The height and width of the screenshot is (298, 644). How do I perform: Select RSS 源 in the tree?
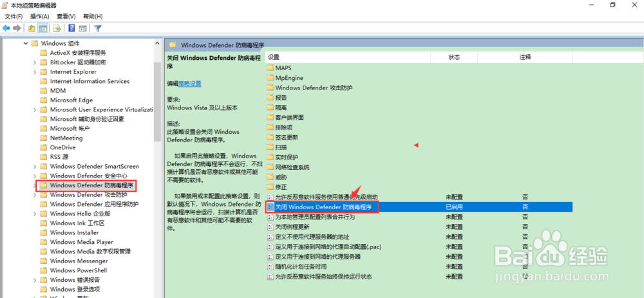pyautogui.click(x=59, y=157)
